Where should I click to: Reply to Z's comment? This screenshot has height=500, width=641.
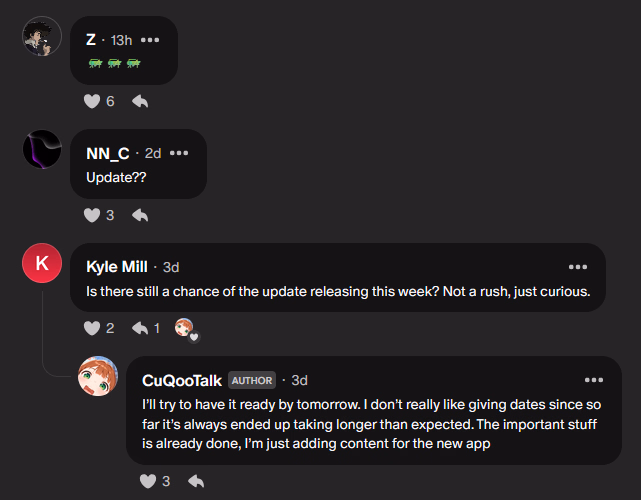pyautogui.click(x=140, y=101)
